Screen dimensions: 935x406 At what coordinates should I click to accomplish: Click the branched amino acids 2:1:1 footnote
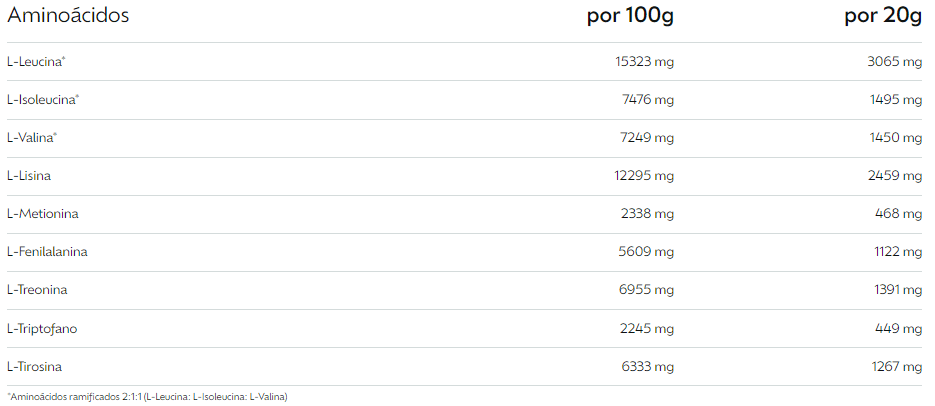tap(147, 396)
